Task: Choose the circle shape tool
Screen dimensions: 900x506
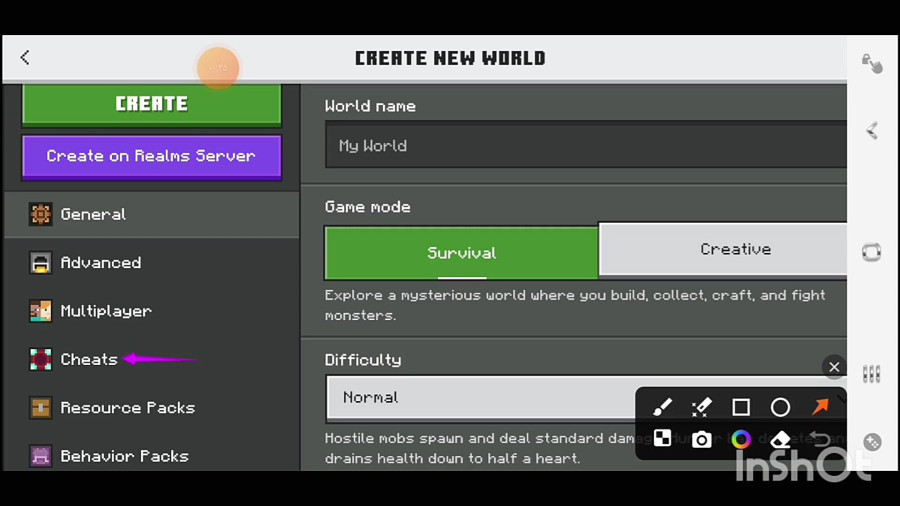Action: 780,407
